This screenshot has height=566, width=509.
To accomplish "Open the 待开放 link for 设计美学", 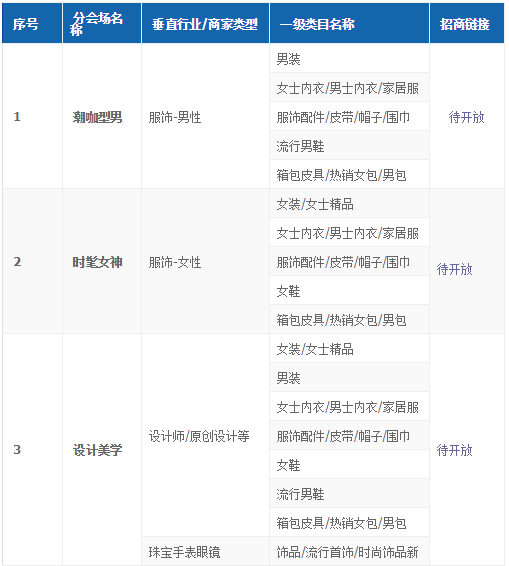I will coord(454,450).
